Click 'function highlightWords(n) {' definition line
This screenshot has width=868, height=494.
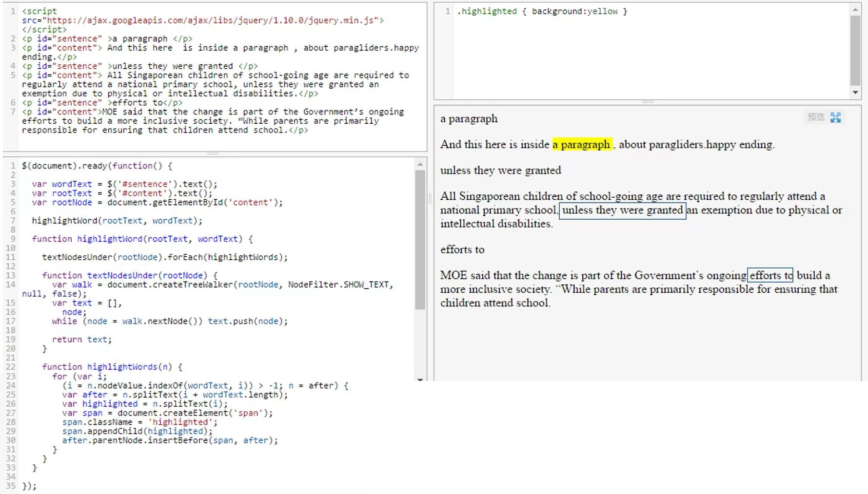(112, 367)
